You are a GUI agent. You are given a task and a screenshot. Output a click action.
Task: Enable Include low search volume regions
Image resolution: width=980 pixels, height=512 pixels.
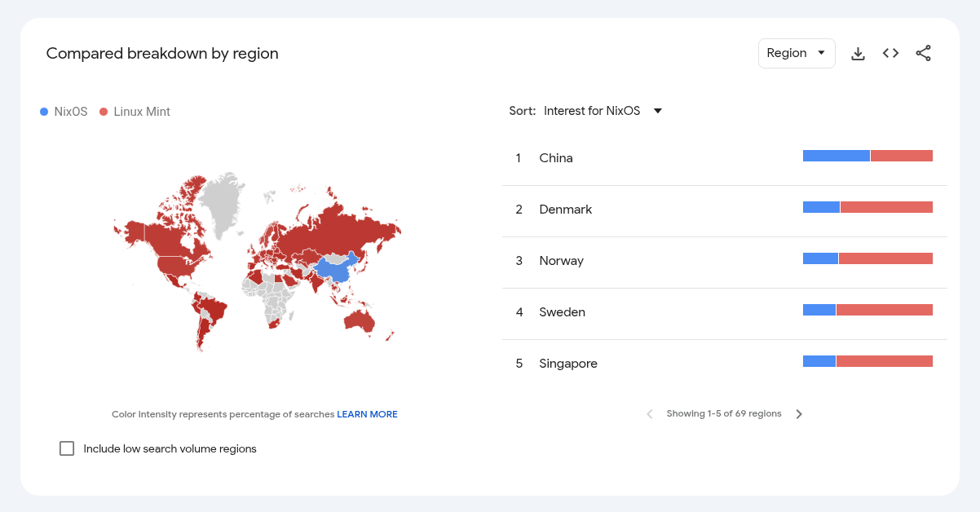point(67,448)
